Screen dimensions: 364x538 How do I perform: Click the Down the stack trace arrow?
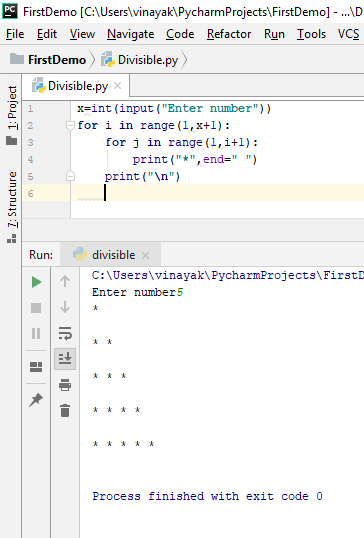pyautogui.click(x=65, y=307)
